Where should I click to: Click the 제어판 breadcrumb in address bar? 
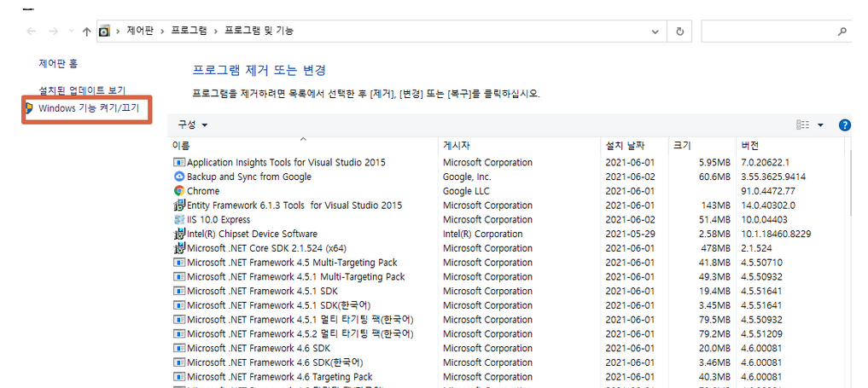(140, 31)
